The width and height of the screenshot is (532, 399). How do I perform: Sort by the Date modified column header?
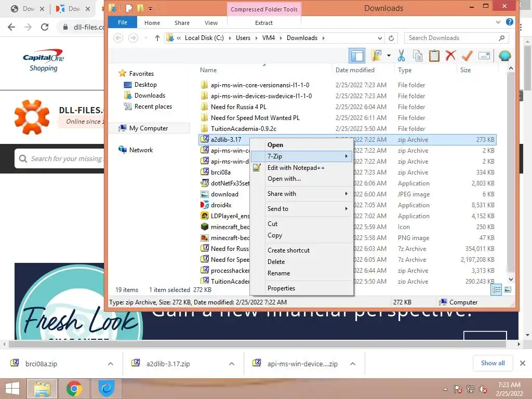coord(355,70)
